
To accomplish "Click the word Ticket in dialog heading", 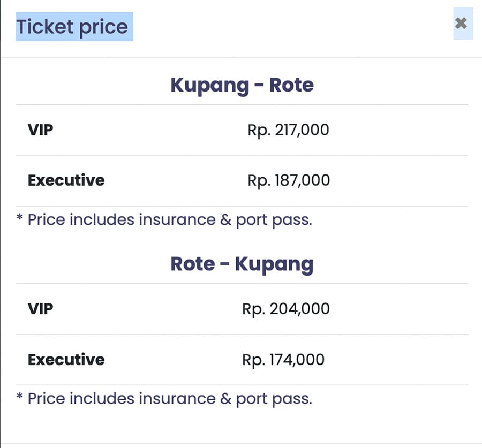I will [45, 26].
